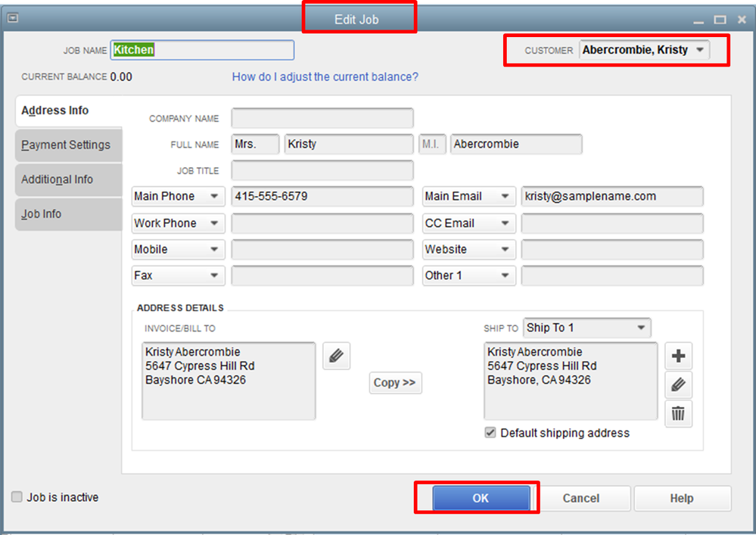Click the Main Phone number field 415-555-6579

coord(322,196)
